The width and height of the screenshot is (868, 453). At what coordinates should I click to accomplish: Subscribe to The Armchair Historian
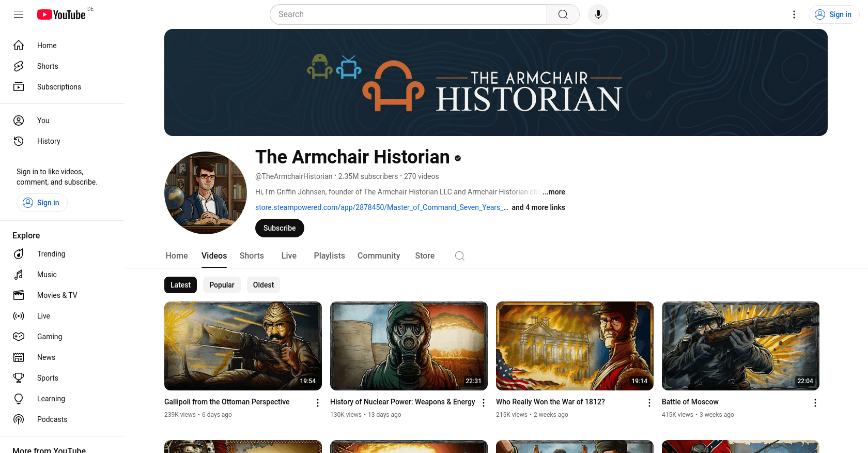pyautogui.click(x=280, y=228)
